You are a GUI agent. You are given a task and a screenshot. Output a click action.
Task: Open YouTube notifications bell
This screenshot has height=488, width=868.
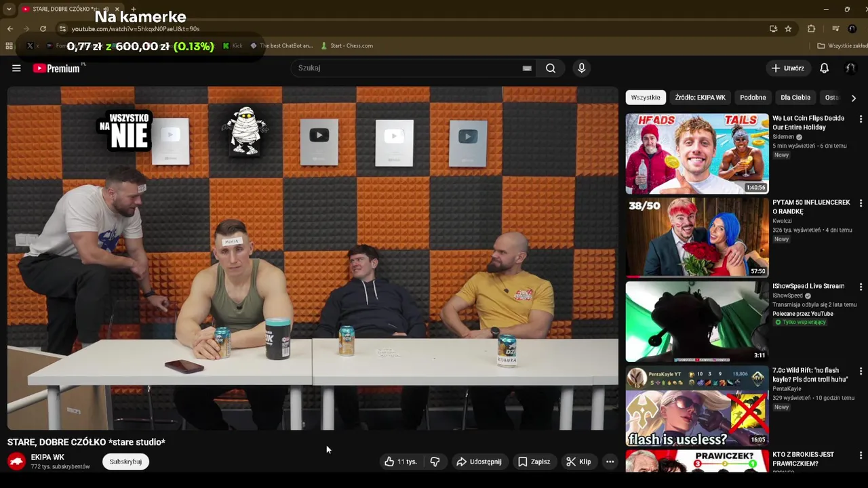pyautogui.click(x=824, y=68)
